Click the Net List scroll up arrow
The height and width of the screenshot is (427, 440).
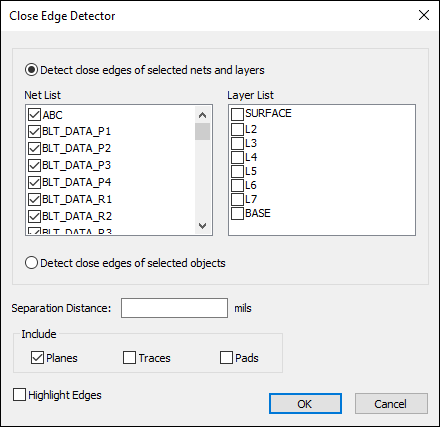[x=202, y=115]
